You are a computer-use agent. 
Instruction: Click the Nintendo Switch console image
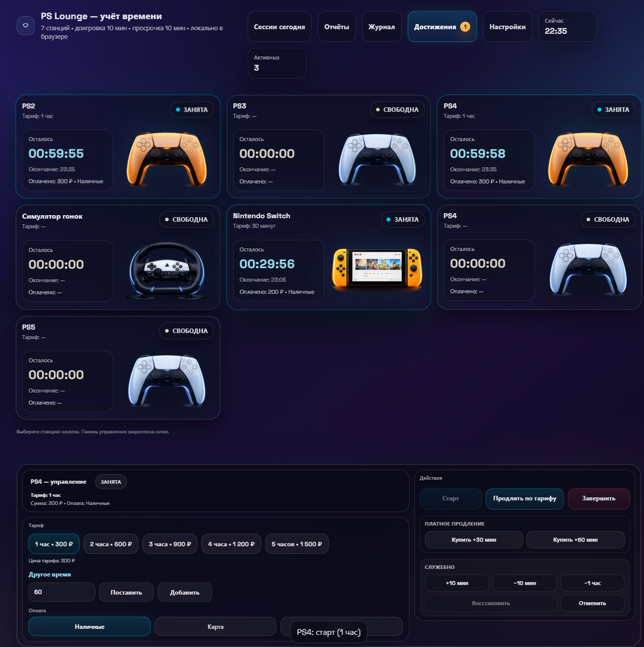point(378,268)
